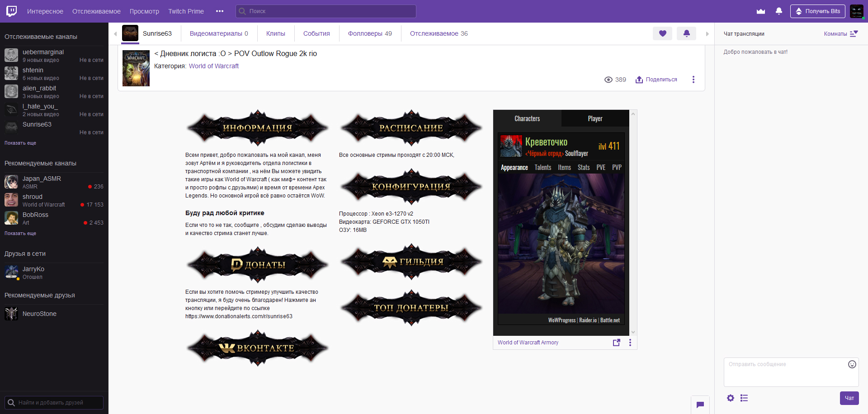Open the chat viewer list icon

click(x=744, y=398)
